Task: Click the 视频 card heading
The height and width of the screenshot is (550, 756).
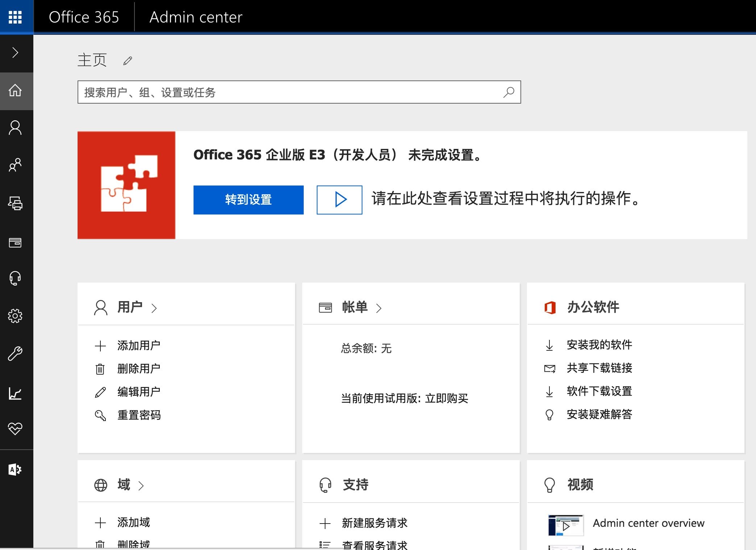Action: tap(580, 485)
